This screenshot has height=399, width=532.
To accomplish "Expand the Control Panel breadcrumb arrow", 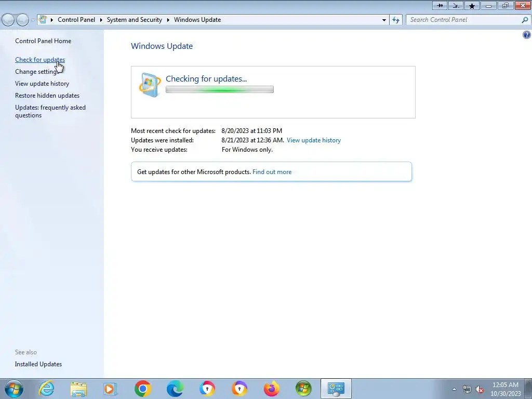I will pyautogui.click(x=101, y=20).
